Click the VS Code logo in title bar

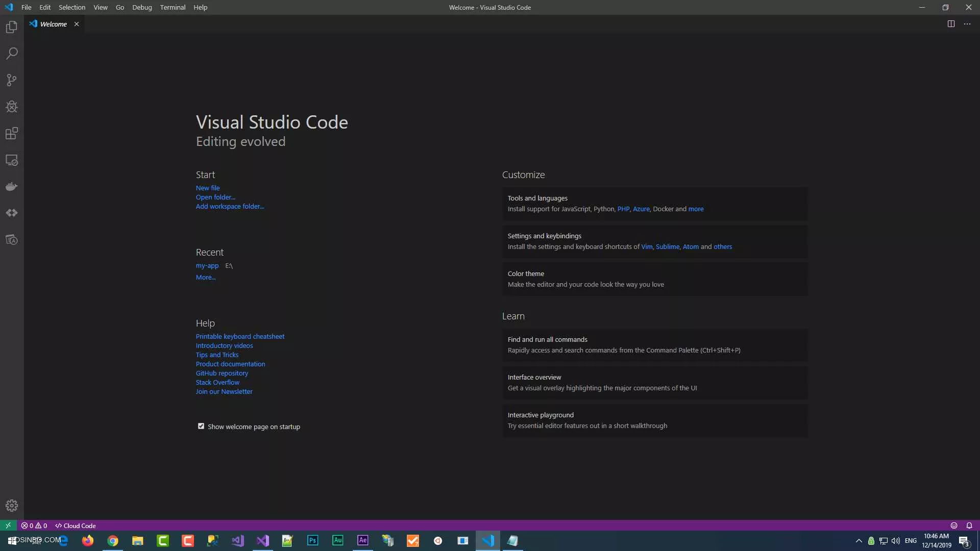(x=9, y=7)
